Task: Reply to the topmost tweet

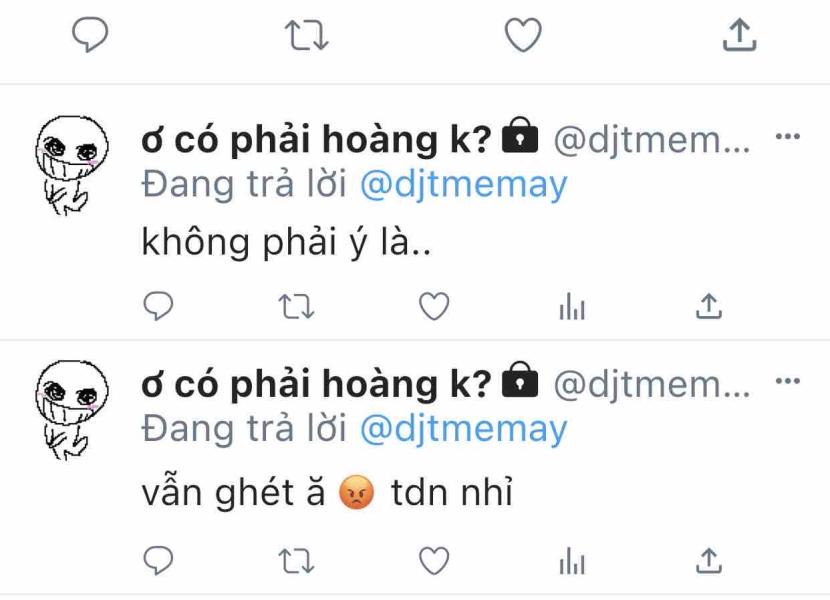Action: (90, 34)
